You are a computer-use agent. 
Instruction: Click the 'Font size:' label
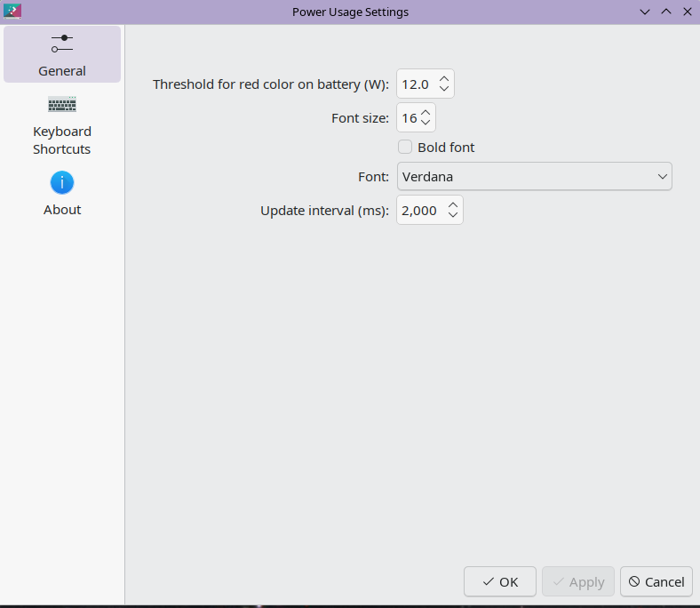361,118
